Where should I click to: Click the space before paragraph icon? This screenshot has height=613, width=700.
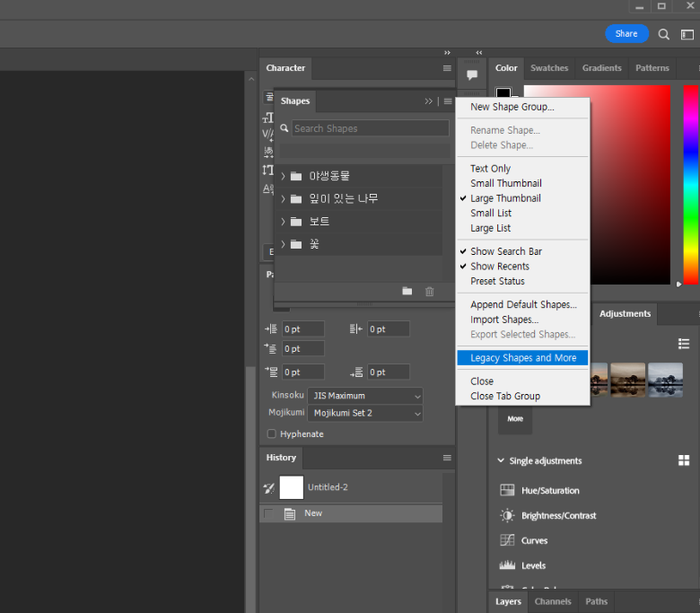point(271,372)
